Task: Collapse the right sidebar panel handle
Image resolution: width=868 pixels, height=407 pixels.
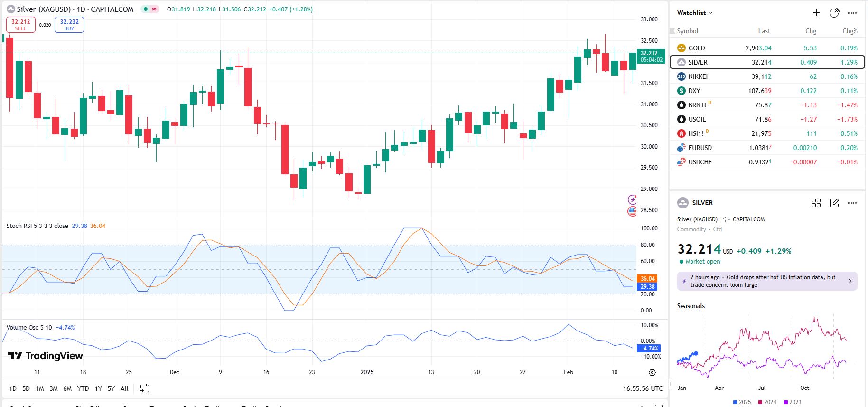Action: coord(670,383)
